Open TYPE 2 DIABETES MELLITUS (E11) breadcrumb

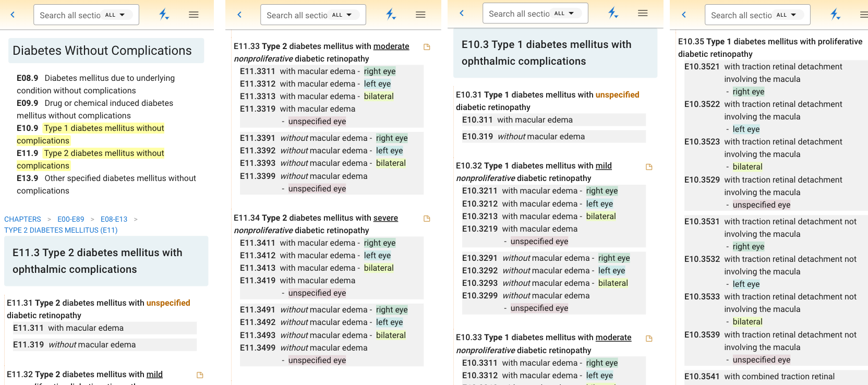click(x=61, y=230)
